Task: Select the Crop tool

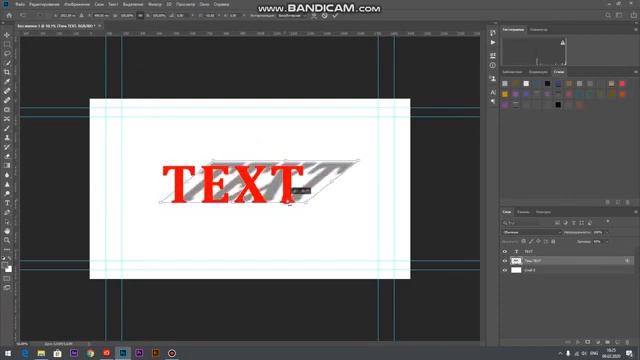Action: [x=7, y=72]
